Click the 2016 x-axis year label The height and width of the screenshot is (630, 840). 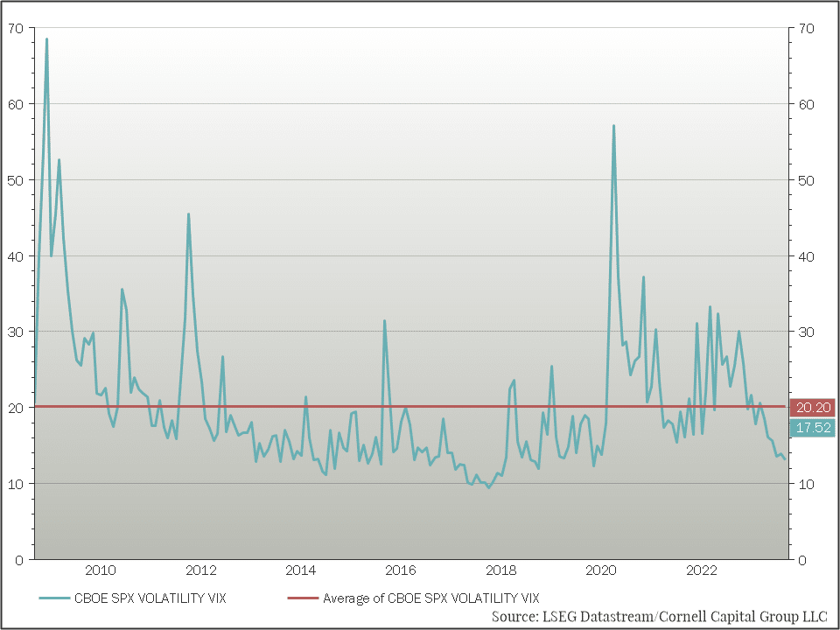(401, 570)
